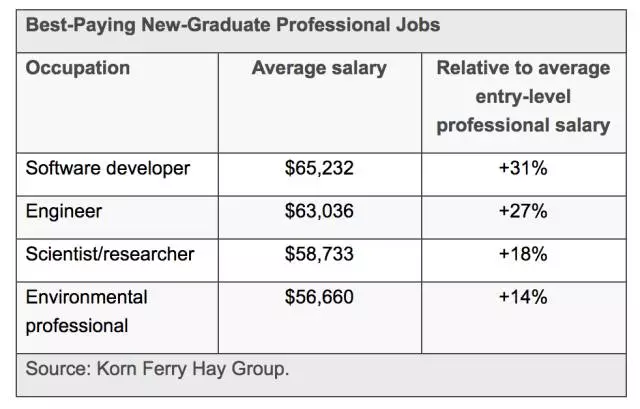Image resolution: width=640 pixels, height=409 pixels.
Task: Select the $65,232 salary cell
Action: point(319,168)
